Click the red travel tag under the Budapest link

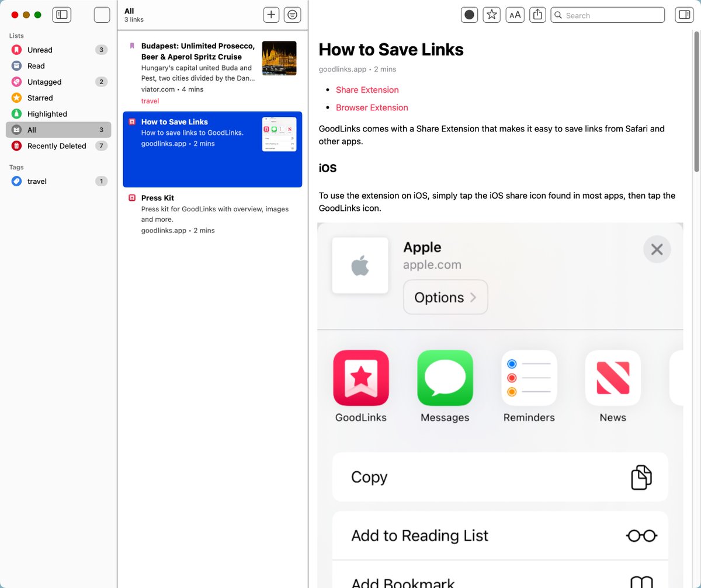[x=150, y=101]
